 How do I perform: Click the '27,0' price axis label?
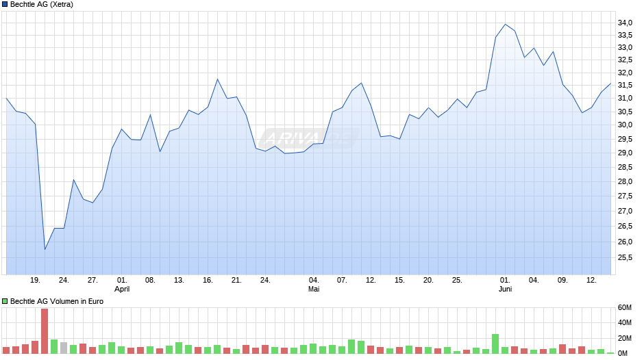625,211
